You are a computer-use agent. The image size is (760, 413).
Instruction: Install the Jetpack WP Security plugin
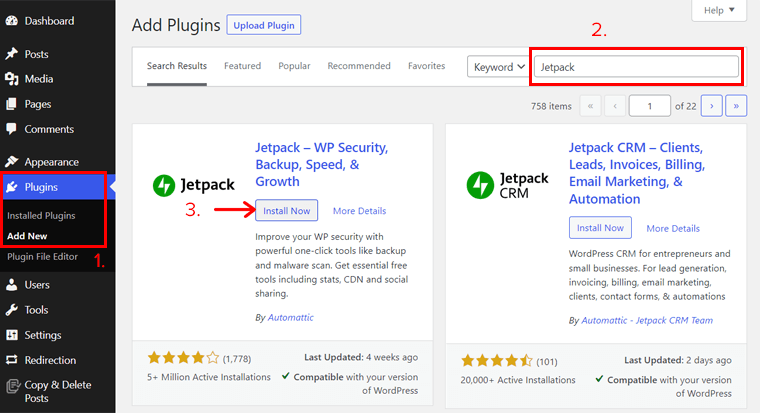click(x=286, y=210)
